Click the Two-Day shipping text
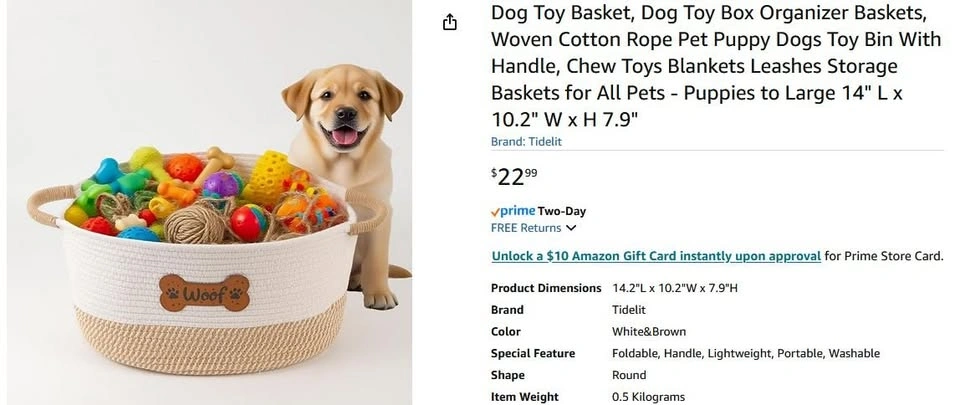 (x=561, y=212)
